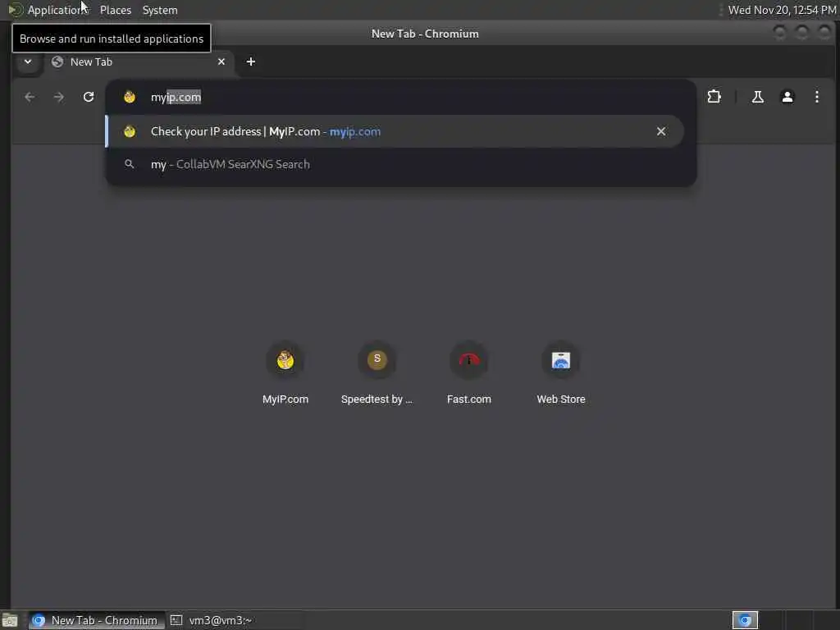Open the three-dot Chromium menu
The height and width of the screenshot is (630, 840).
coord(816,97)
